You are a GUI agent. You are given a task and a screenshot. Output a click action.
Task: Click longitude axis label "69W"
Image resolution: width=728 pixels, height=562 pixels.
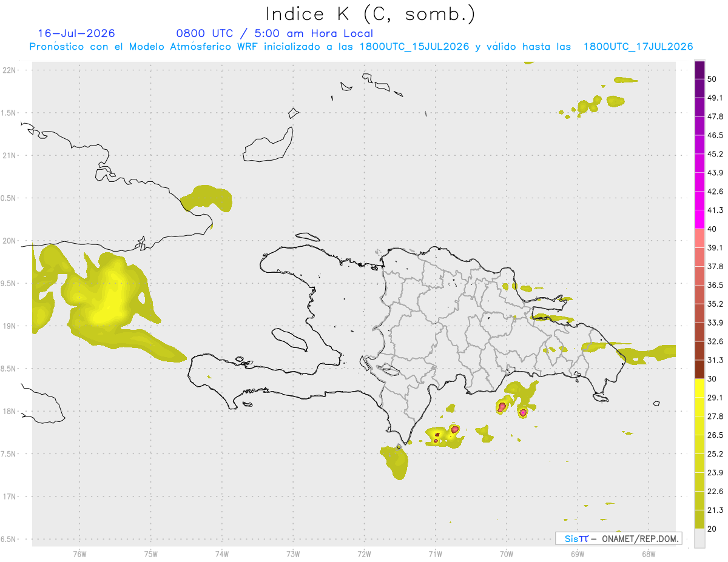(x=577, y=554)
